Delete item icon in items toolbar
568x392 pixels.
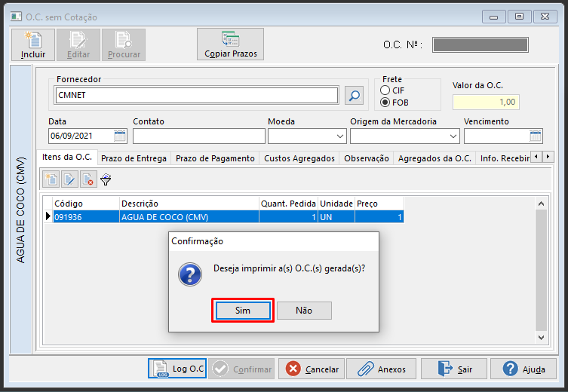click(88, 179)
